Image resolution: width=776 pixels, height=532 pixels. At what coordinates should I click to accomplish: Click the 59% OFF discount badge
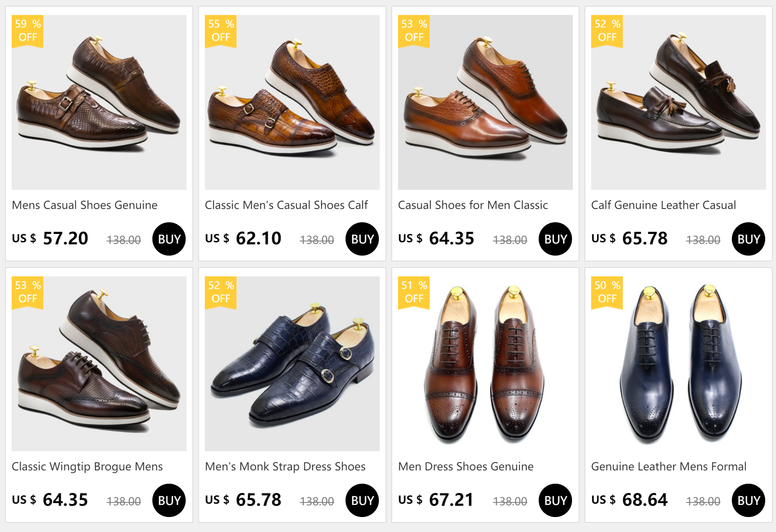[x=27, y=31]
